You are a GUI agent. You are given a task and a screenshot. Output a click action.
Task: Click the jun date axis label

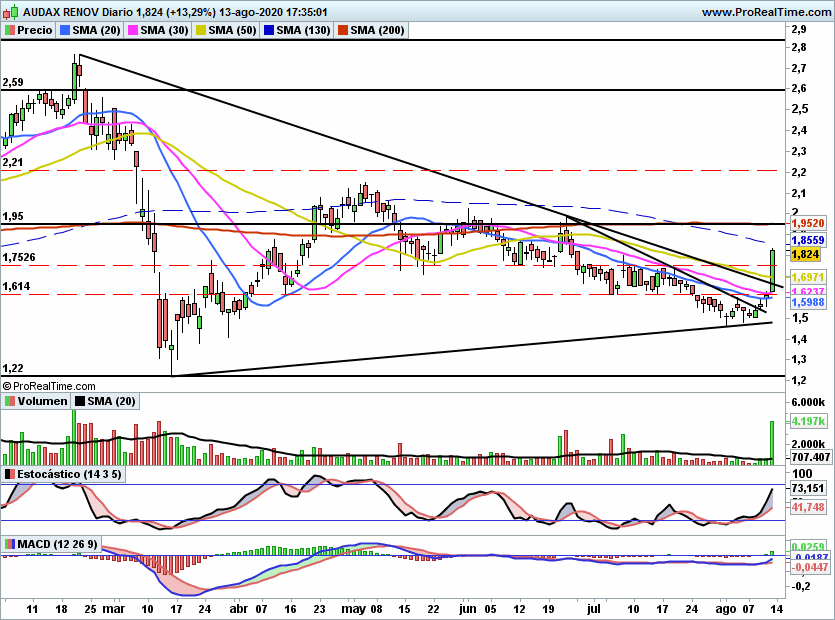[x=468, y=609]
